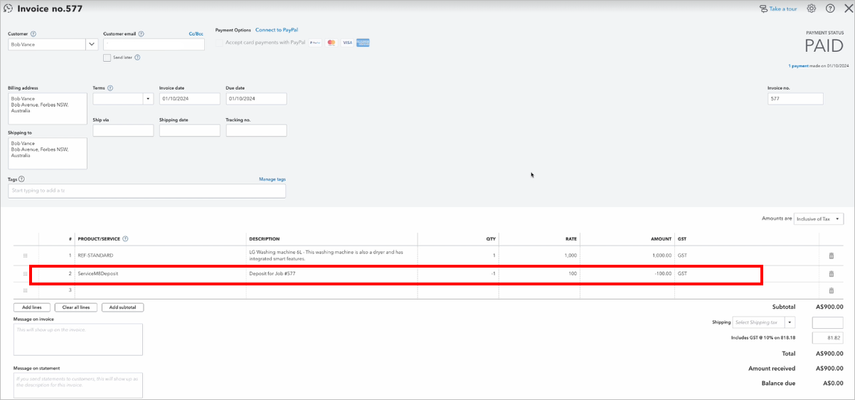Click the Customer field help icon

click(34, 34)
